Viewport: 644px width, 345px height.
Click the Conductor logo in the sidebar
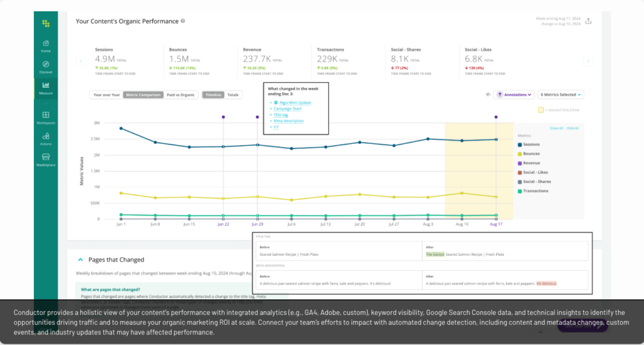point(45,24)
